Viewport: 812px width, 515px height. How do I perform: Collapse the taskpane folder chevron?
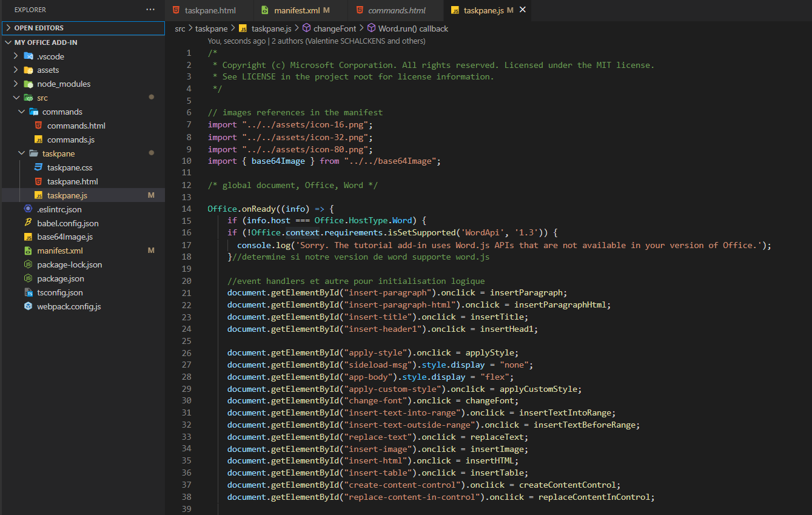pos(21,154)
